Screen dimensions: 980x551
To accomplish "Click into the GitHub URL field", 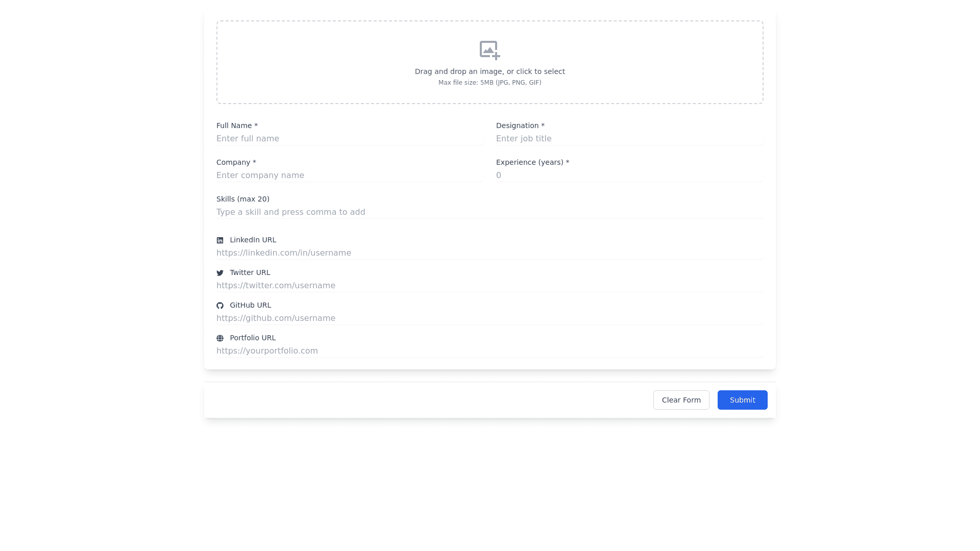I will click(489, 318).
